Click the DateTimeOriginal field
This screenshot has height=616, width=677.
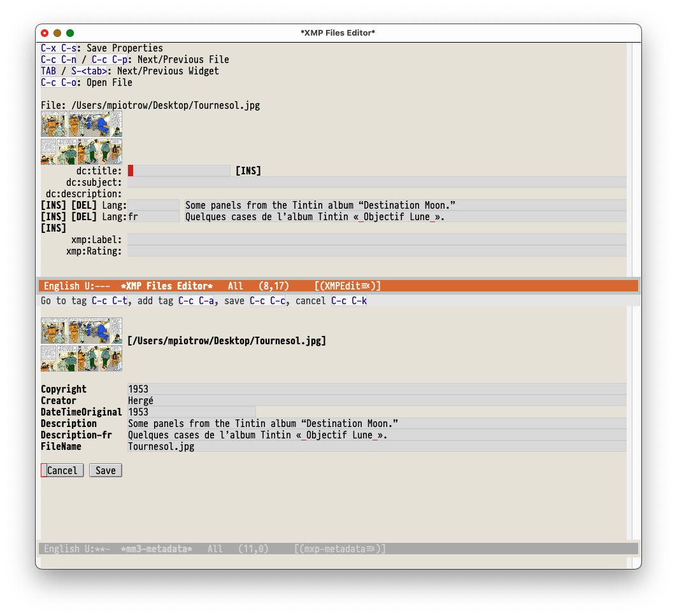point(191,412)
